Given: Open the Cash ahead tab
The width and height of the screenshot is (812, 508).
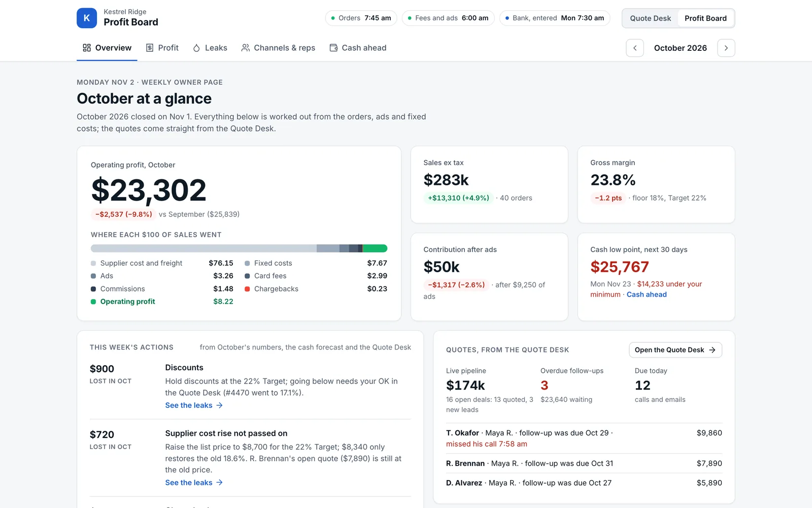Looking at the screenshot, I should (358, 48).
